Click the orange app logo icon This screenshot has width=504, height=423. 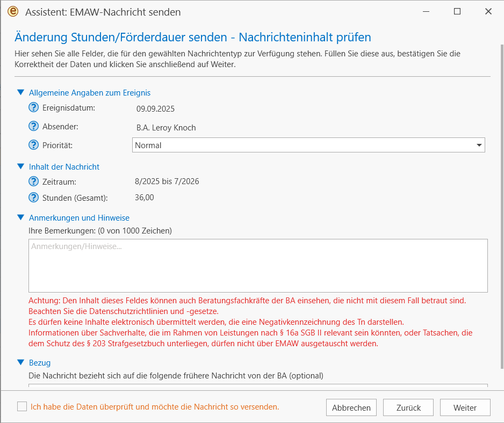point(13,11)
